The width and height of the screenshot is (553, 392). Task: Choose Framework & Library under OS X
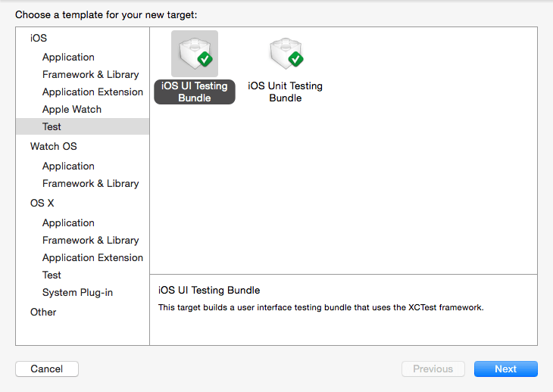click(x=91, y=240)
